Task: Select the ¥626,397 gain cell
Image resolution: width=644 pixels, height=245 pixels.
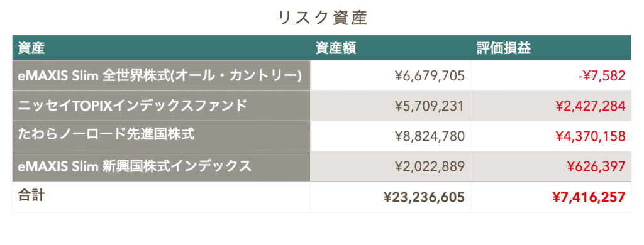Action: pyautogui.click(x=551, y=166)
